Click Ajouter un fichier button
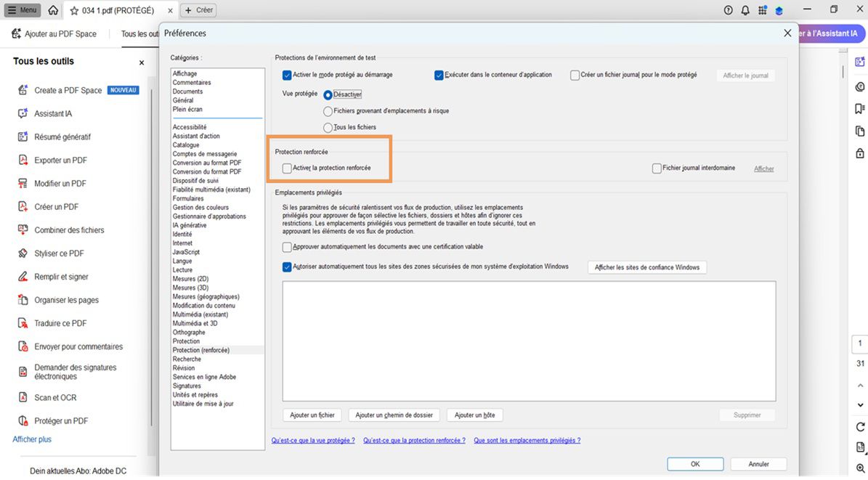 pyautogui.click(x=312, y=415)
